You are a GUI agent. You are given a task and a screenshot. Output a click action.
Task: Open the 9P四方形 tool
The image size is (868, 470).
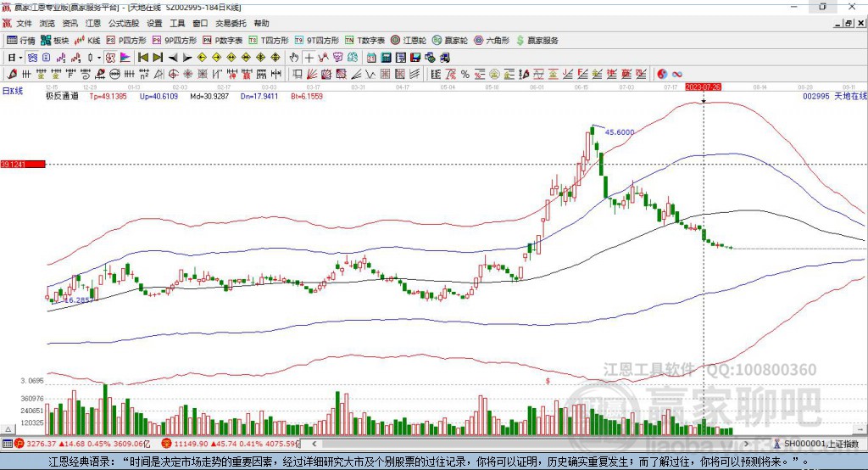point(175,41)
